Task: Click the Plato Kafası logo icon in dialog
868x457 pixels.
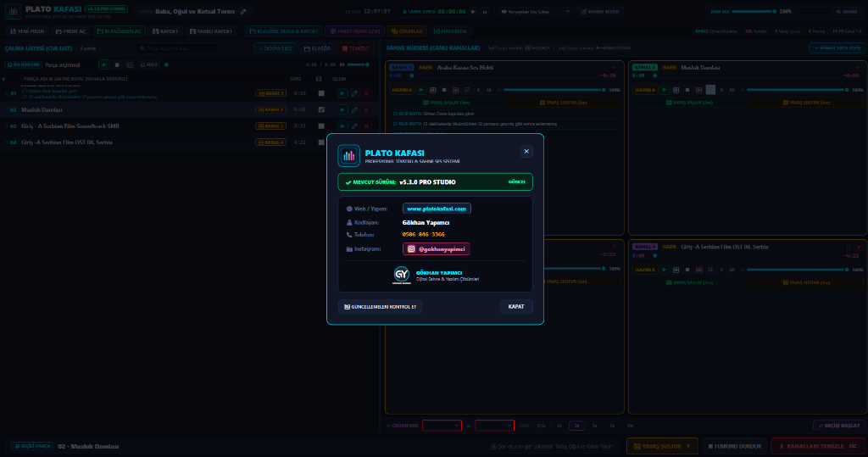Action: (x=348, y=156)
